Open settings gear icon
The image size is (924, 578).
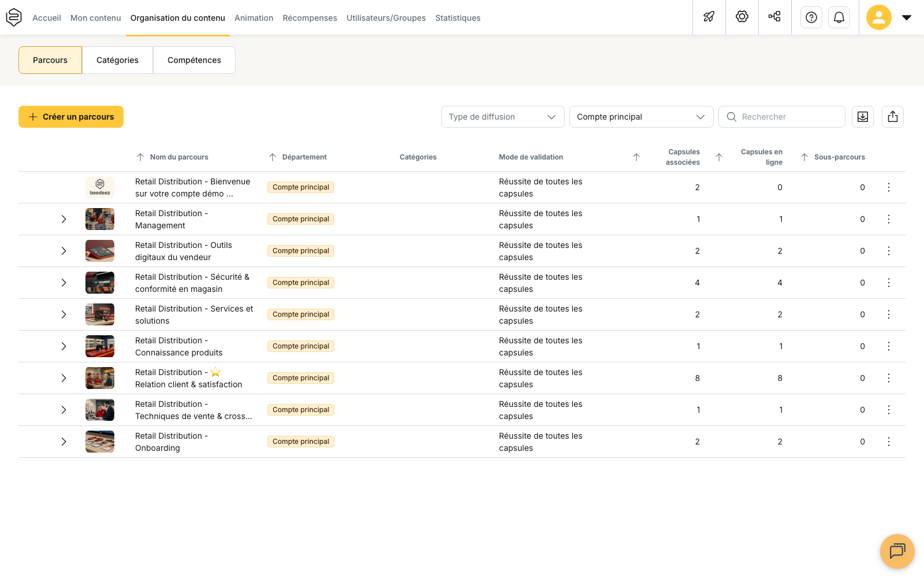pos(742,17)
